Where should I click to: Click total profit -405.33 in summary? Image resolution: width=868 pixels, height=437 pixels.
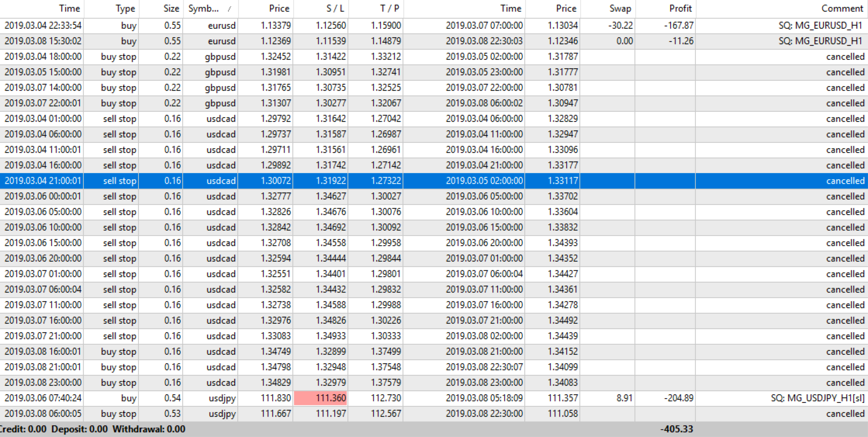tap(676, 429)
